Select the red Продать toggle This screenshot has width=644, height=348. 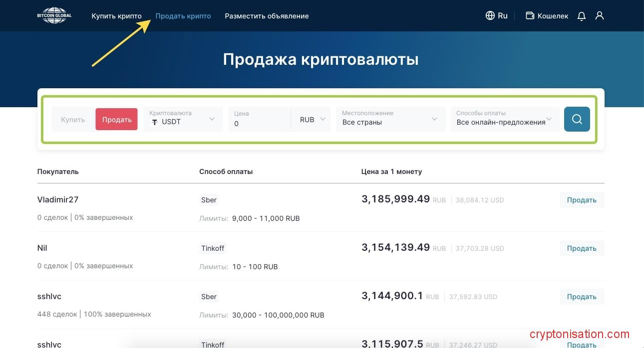tap(116, 120)
